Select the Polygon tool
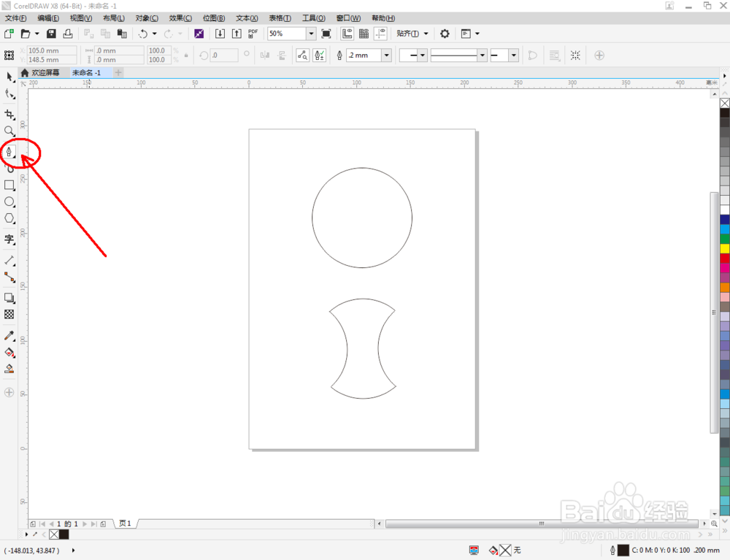730x560 pixels. [x=9, y=218]
